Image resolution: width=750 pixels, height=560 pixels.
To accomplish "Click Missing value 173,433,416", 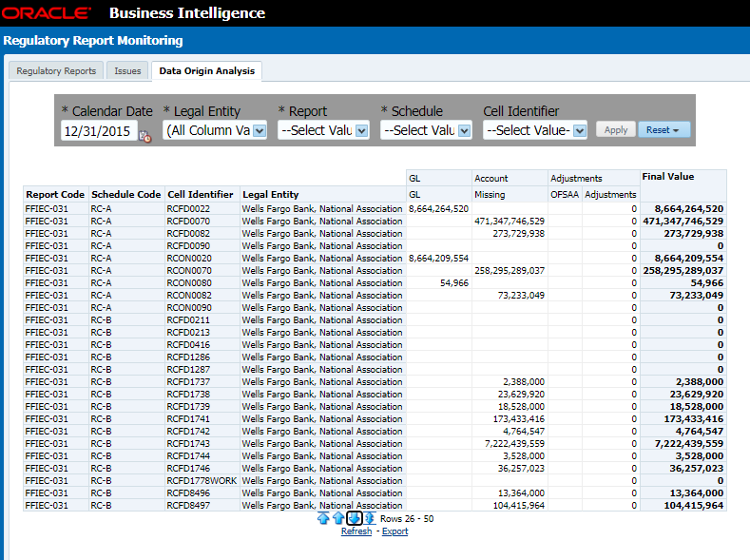I will click(519, 419).
